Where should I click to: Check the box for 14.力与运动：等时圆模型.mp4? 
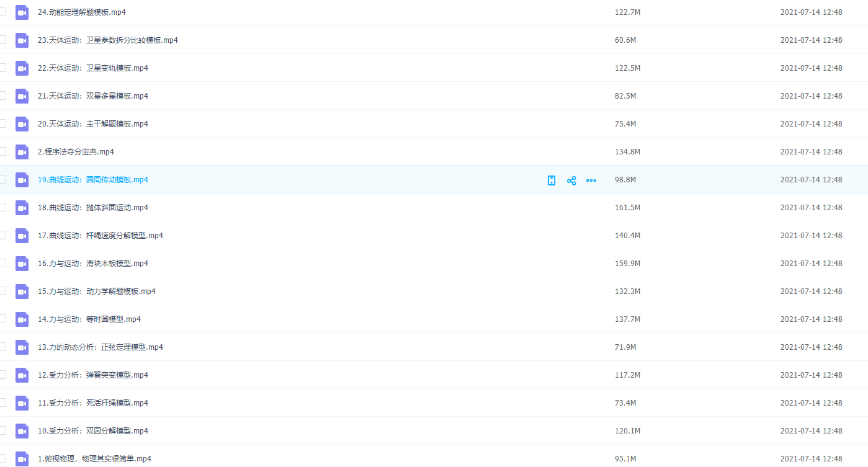pyautogui.click(x=2, y=319)
